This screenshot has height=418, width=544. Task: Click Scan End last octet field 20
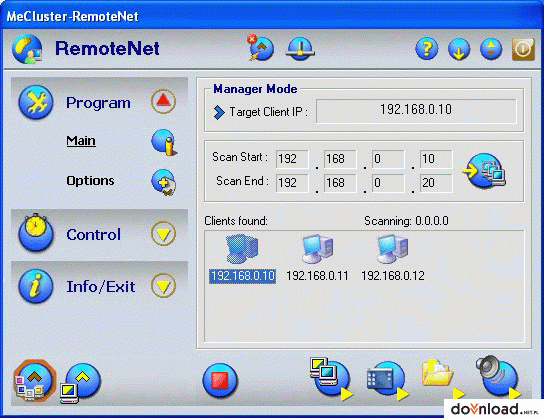coord(436,183)
